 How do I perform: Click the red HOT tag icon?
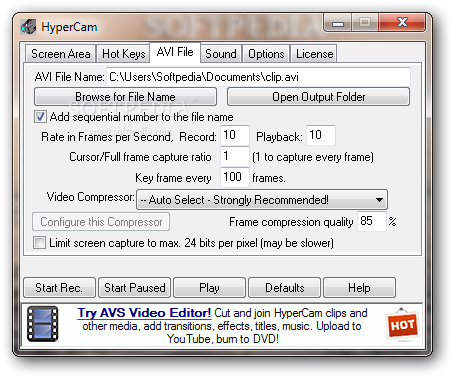pyautogui.click(x=402, y=324)
